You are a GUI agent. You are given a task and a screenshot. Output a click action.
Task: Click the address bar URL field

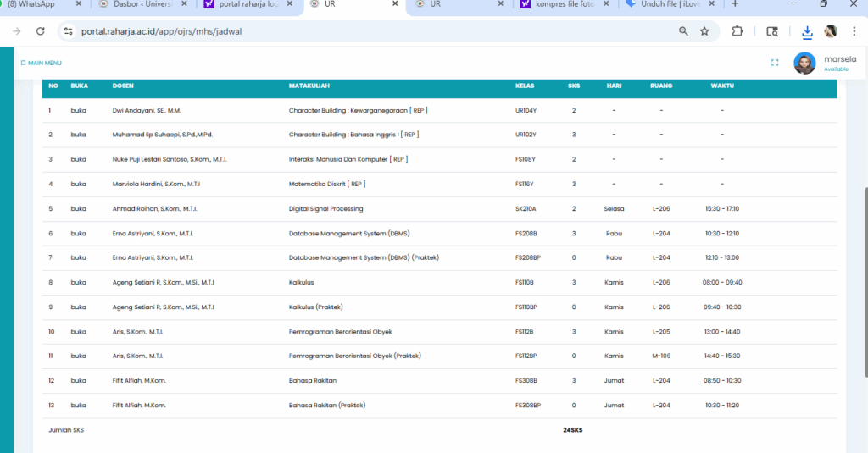(x=339, y=31)
